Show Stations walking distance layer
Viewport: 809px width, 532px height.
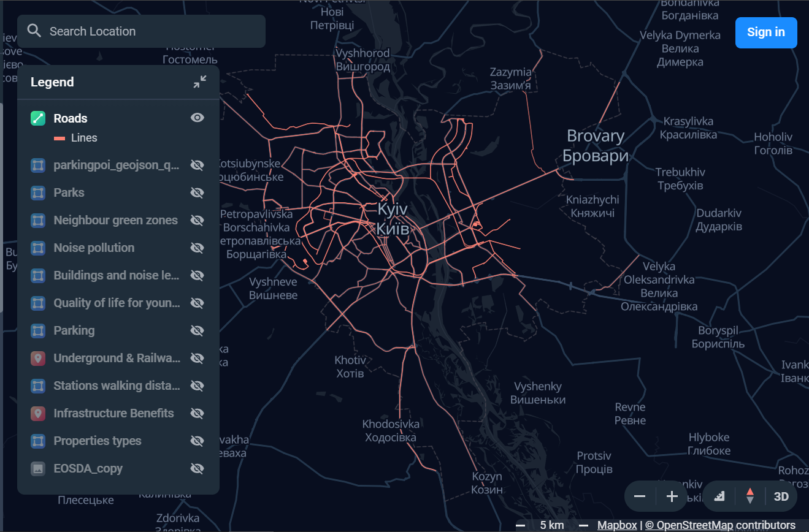[x=197, y=386]
